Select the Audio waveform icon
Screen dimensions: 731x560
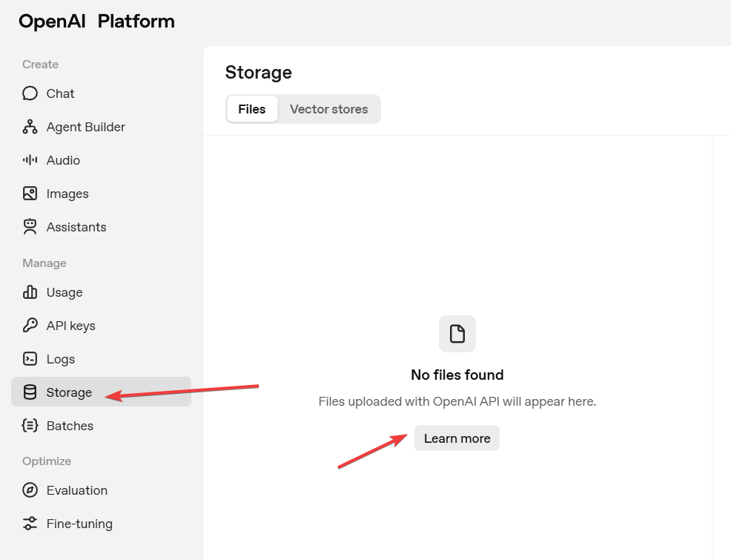coord(30,160)
